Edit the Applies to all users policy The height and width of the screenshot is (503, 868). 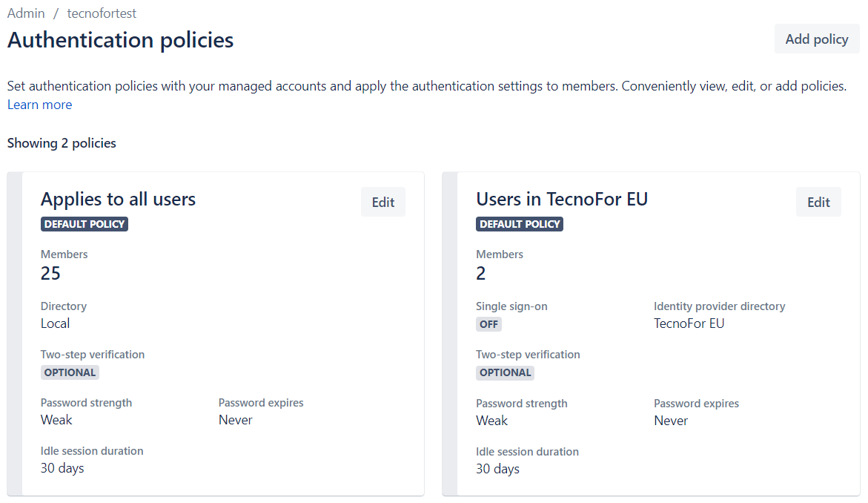pos(382,201)
